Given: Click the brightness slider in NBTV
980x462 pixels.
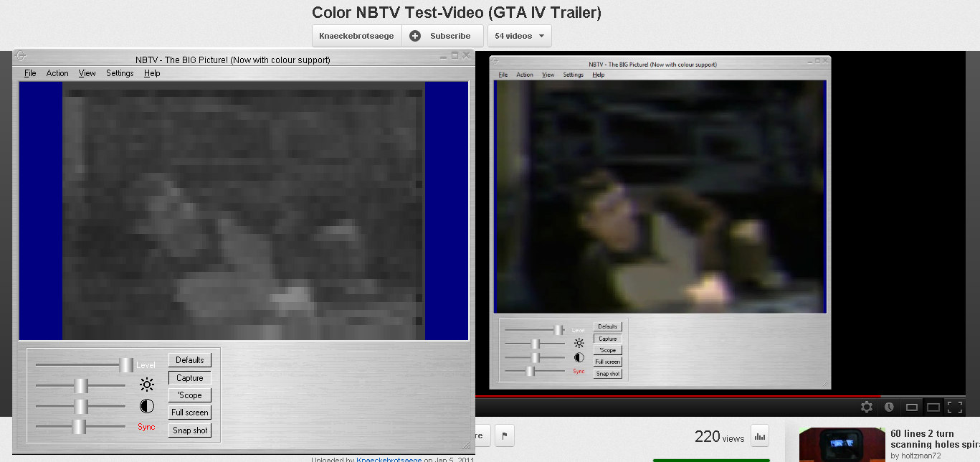Looking at the screenshot, I should tap(80, 385).
